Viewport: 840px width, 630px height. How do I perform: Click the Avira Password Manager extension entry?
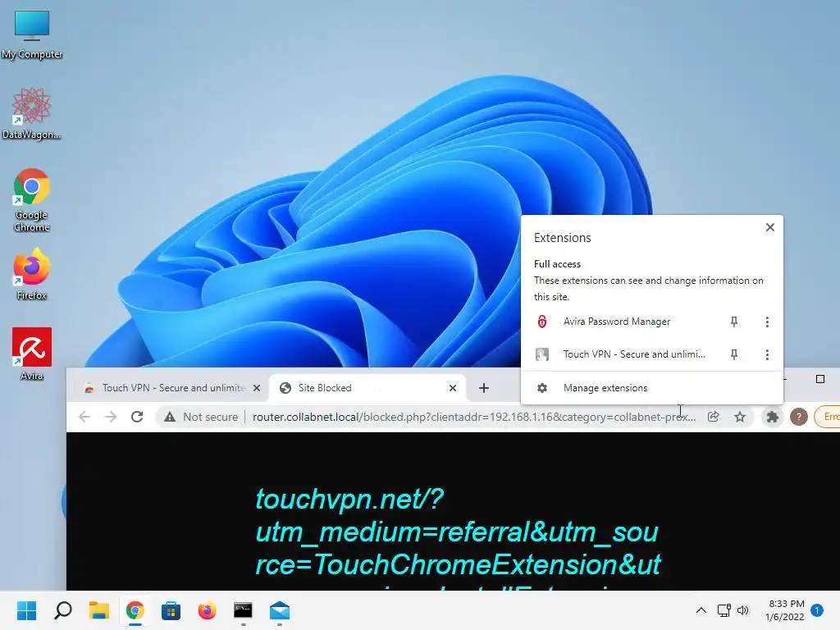[x=616, y=322]
